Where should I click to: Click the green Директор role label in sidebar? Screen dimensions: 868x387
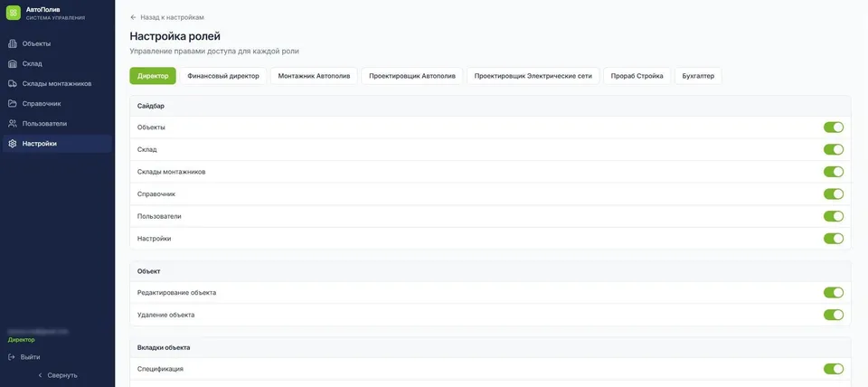(x=21, y=340)
